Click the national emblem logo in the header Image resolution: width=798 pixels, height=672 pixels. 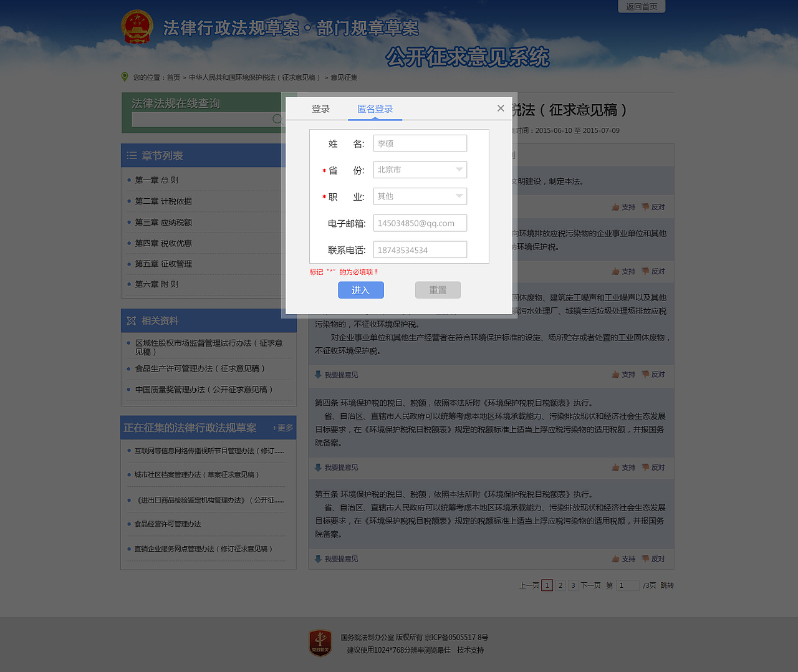137,27
